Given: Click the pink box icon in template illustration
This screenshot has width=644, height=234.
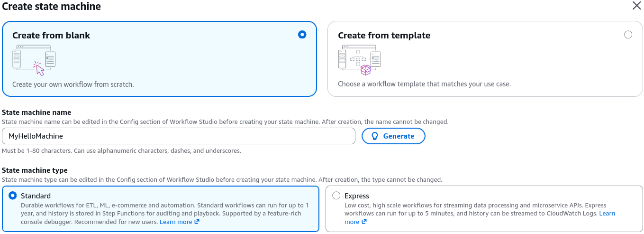Looking at the screenshot, I should [365, 70].
